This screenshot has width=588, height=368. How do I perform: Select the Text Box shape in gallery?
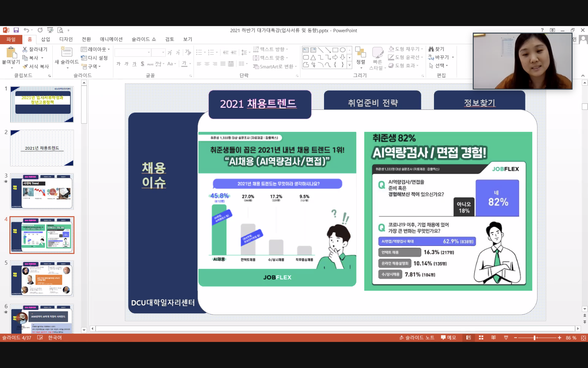(306, 50)
